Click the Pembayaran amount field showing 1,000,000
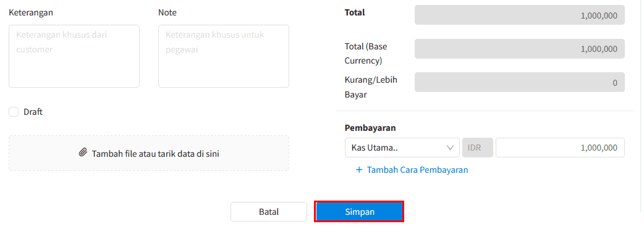The height and width of the screenshot is (229, 644). pyautogui.click(x=560, y=148)
